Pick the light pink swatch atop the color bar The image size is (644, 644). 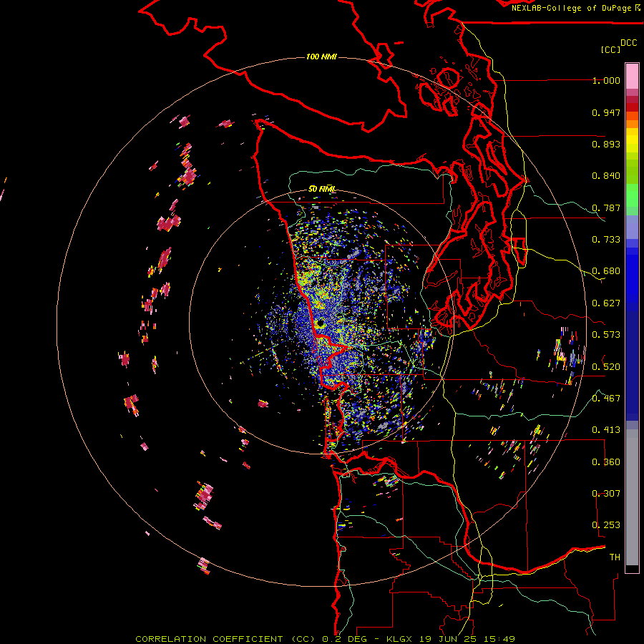[x=632, y=76]
